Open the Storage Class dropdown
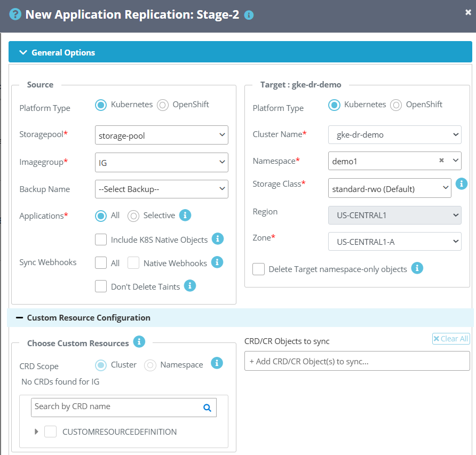 tap(390, 188)
